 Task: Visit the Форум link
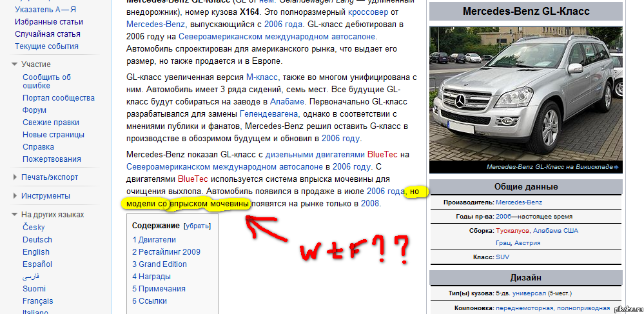tap(35, 110)
